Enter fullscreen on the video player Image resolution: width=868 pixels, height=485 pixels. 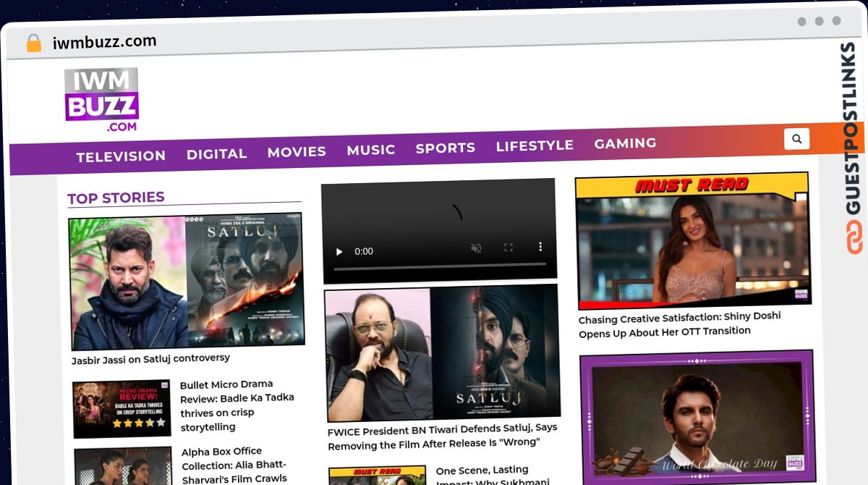(509, 248)
